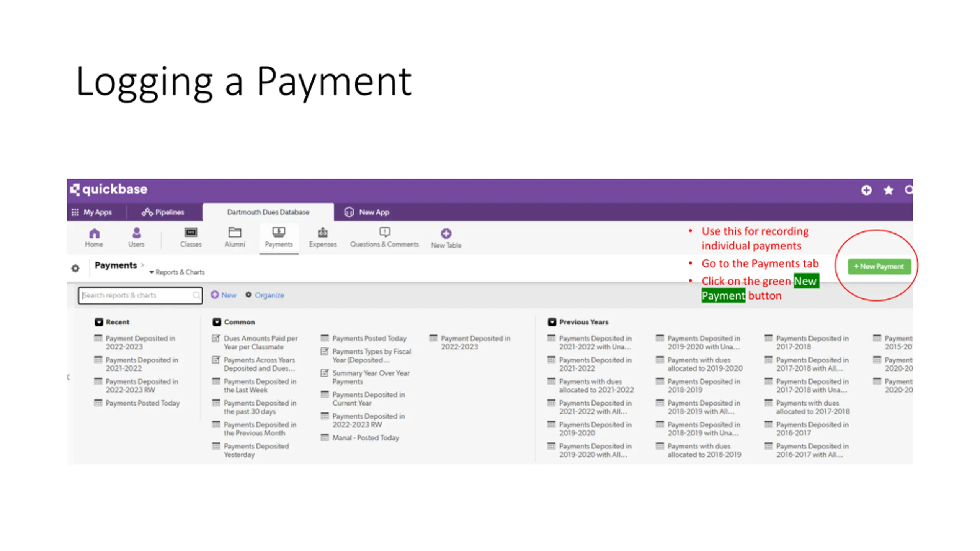Open Payments Deposited in 2019-2020 with All... report
Image resolution: width=980 pixels, height=551 pixels.
pos(595,450)
